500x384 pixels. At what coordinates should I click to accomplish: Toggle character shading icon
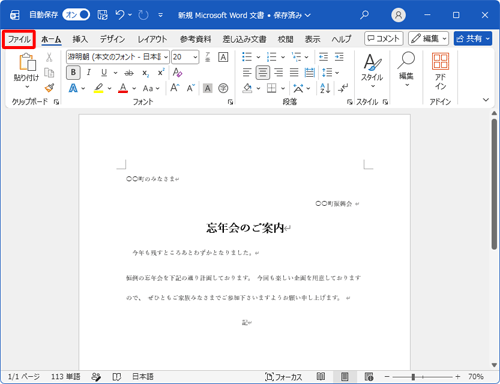click(x=207, y=88)
